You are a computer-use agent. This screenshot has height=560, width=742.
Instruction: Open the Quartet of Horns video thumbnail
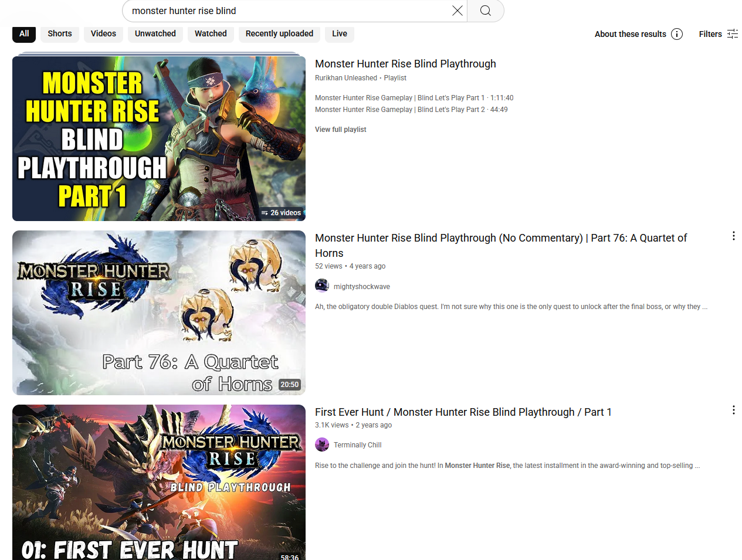pos(159,313)
